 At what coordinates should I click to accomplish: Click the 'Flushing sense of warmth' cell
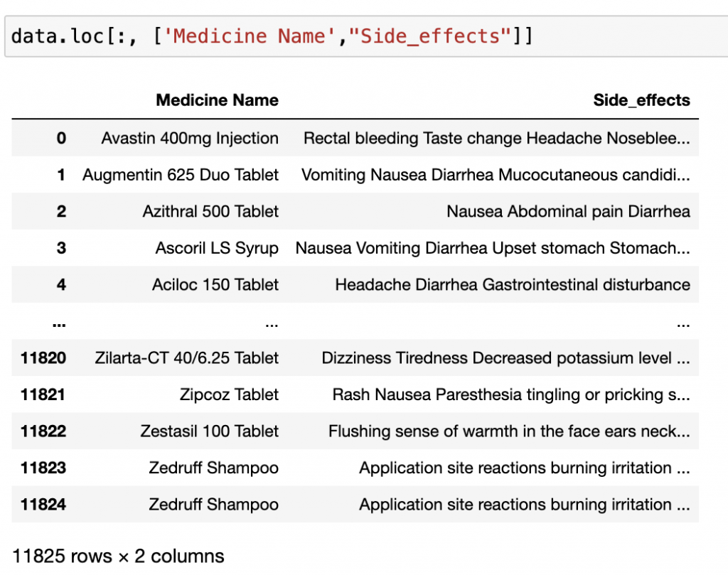pos(508,431)
